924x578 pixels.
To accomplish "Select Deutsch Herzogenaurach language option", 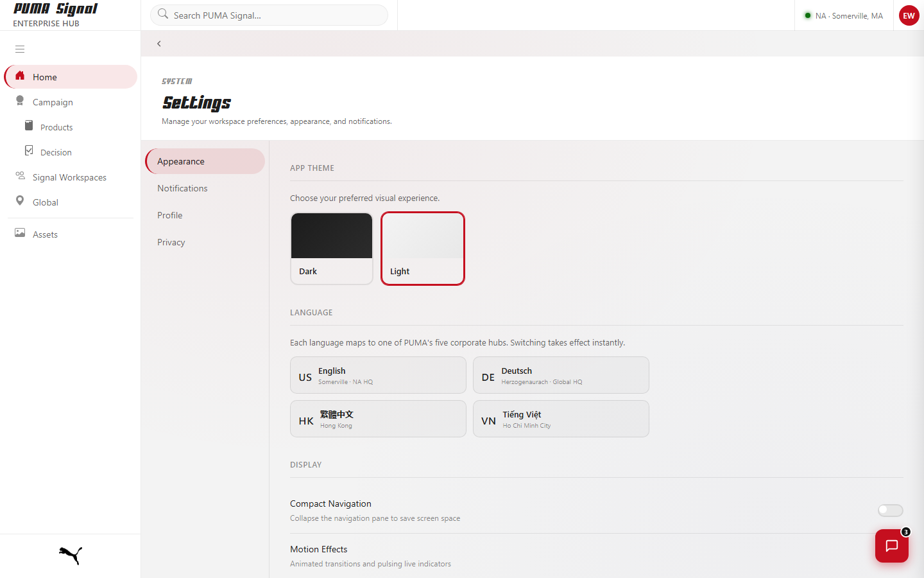I will click(561, 375).
